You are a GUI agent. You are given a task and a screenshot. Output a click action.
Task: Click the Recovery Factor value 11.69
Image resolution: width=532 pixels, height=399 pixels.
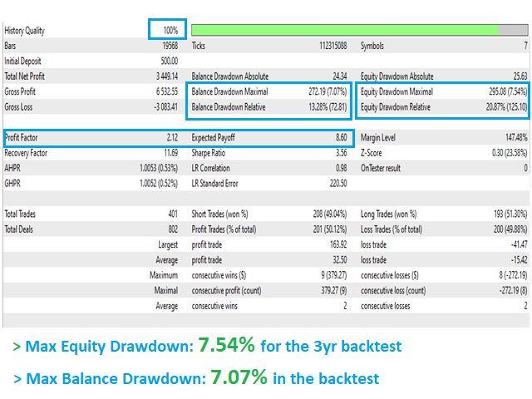pyautogui.click(x=171, y=153)
